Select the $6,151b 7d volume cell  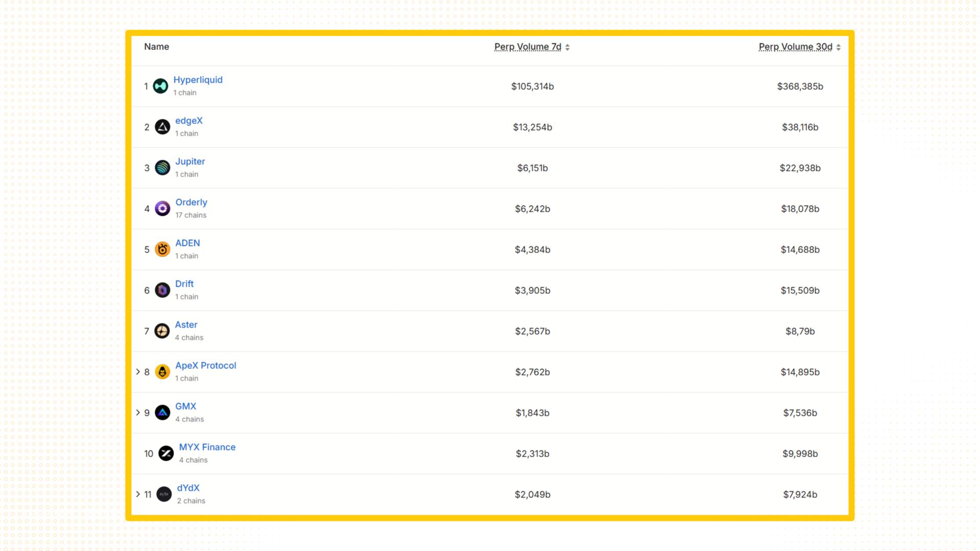(x=532, y=168)
